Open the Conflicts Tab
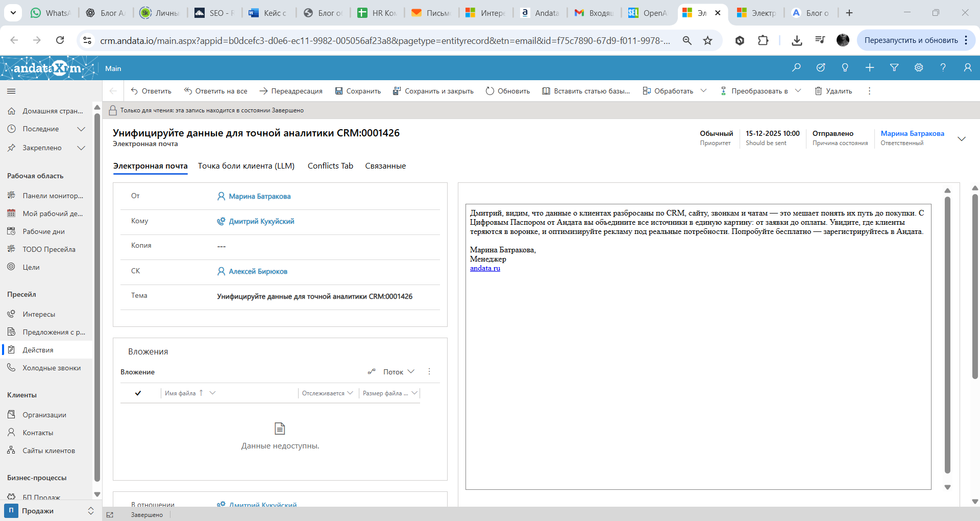The height and width of the screenshot is (521, 980). (330, 166)
